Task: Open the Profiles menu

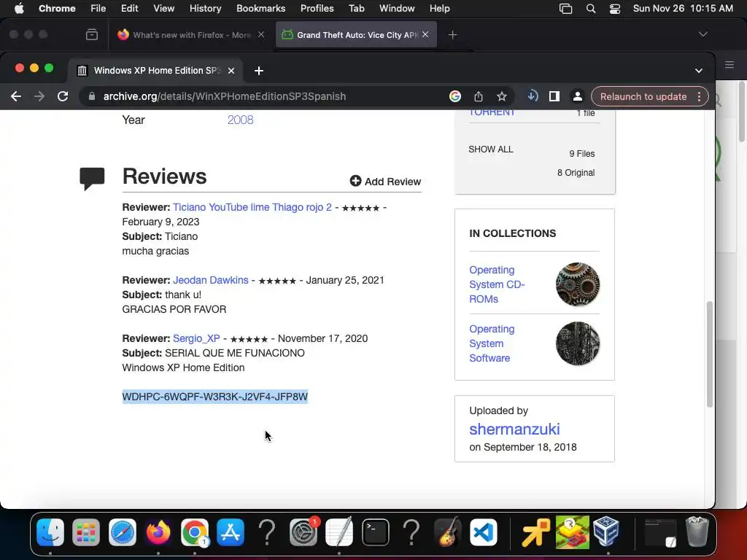Action: [x=317, y=9]
